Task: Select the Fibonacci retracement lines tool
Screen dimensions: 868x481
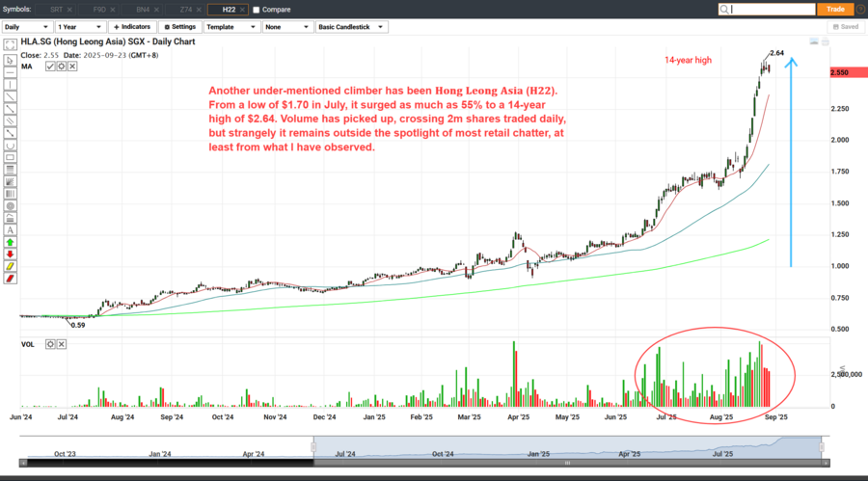Action: [x=10, y=170]
